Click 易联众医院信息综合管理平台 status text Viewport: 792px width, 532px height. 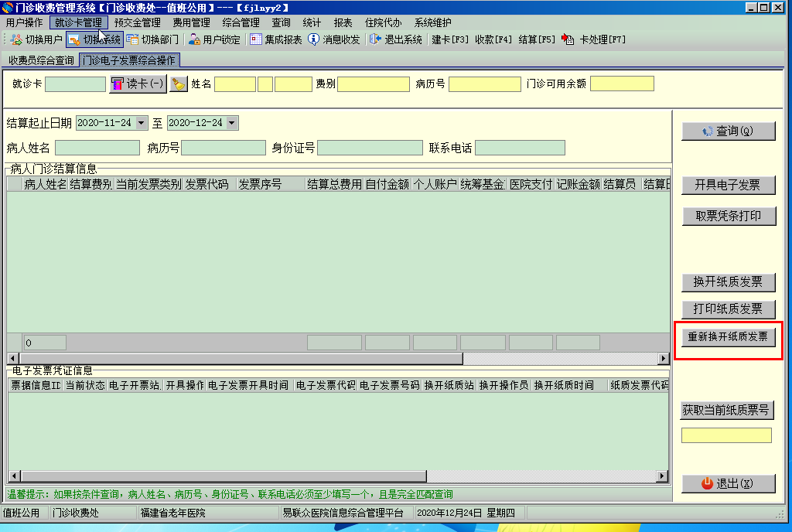click(343, 513)
